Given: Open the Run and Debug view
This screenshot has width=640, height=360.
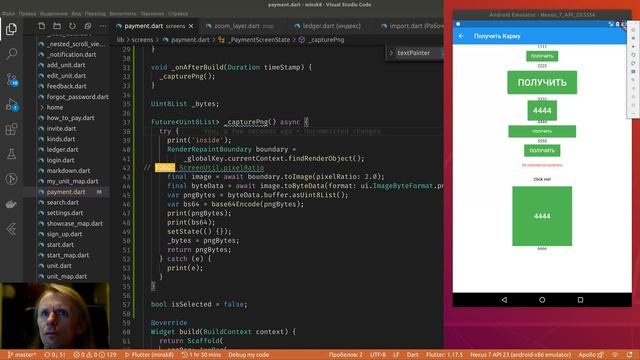Looking at the screenshot, I should click(x=11, y=104).
